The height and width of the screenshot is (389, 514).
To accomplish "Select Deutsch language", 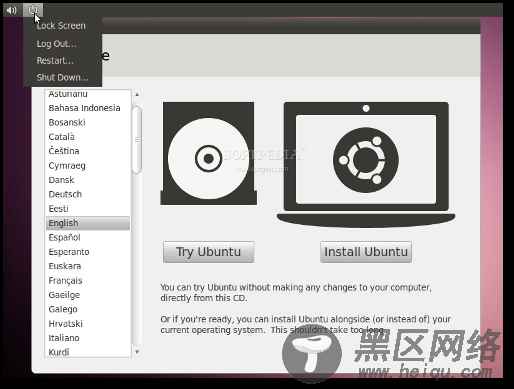I will tap(88, 194).
